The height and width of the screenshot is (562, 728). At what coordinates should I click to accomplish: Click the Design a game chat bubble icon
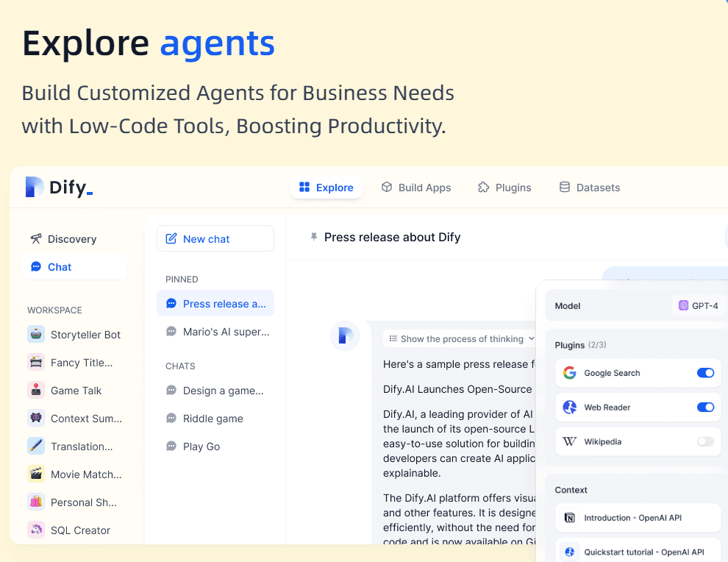point(171,390)
